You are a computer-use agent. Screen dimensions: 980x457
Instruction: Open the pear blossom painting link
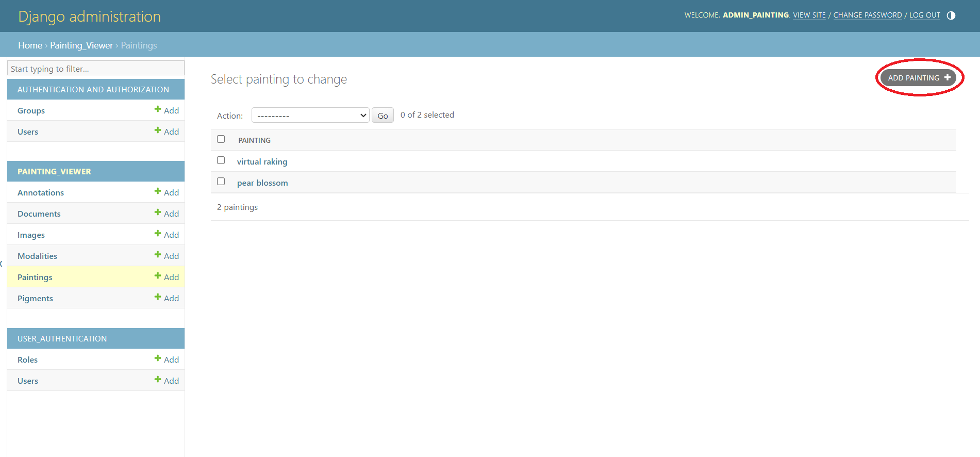point(262,183)
